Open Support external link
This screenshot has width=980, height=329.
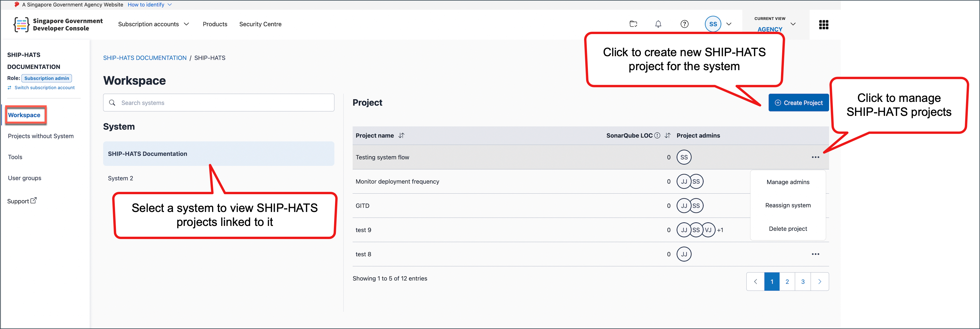click(22, 201)
